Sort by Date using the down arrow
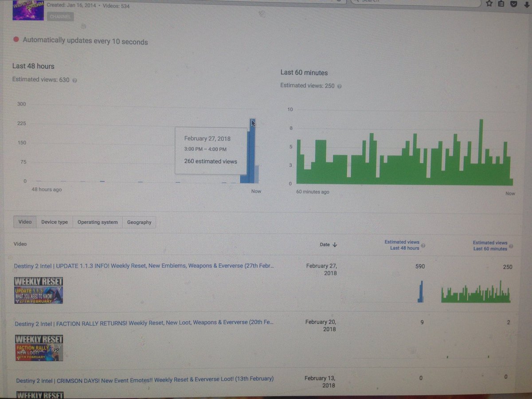The width and height of the screenshot is (532, 399). click(335, 245)
